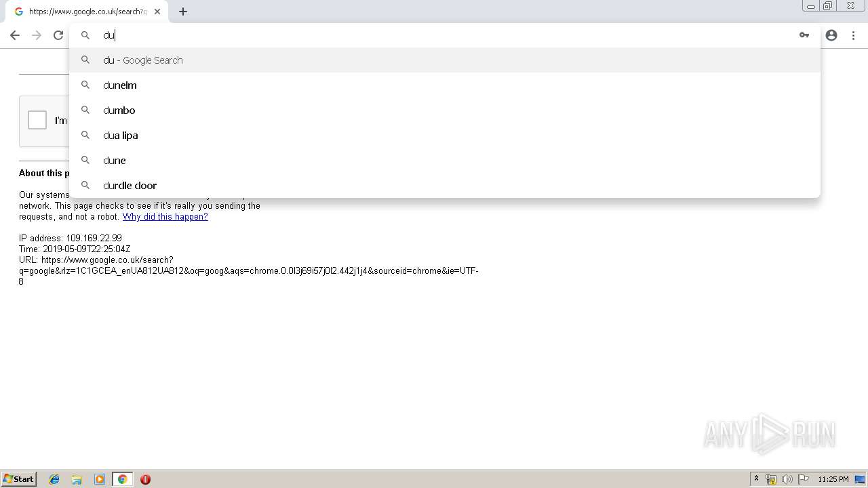Image resolution: width=868 pixels, height=488 pixels.
Task: Select the 'dunelm' suggestion
Action: coord(445,85)
